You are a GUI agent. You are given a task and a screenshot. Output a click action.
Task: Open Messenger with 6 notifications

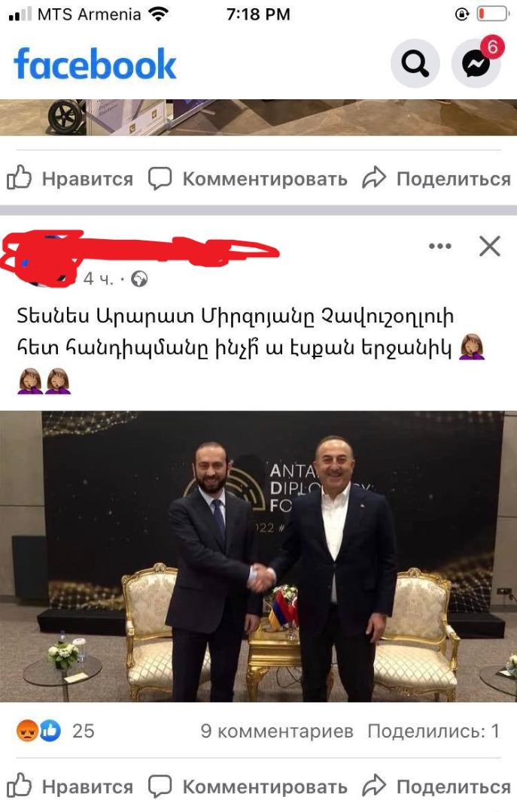[x=476, y=63]
